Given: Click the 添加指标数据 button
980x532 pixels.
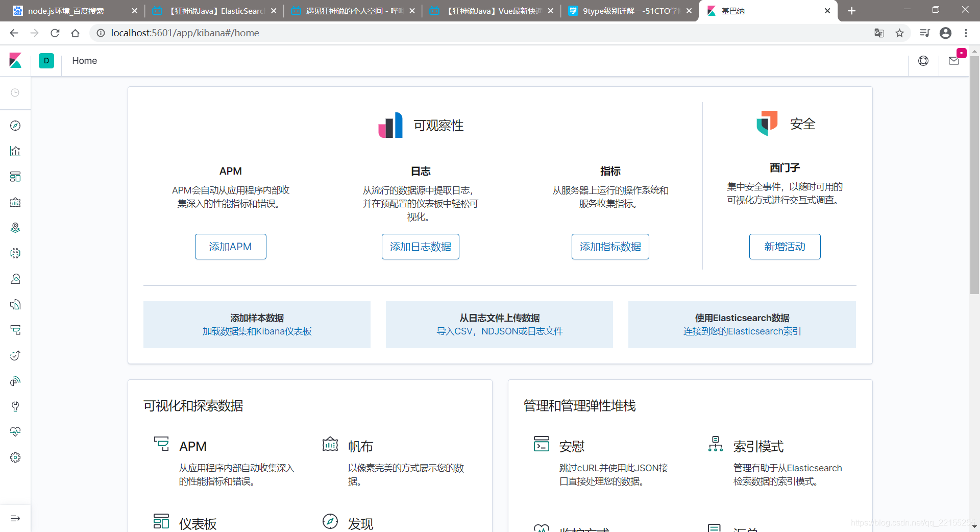Looking at the screenshot, I should point(610,247).
